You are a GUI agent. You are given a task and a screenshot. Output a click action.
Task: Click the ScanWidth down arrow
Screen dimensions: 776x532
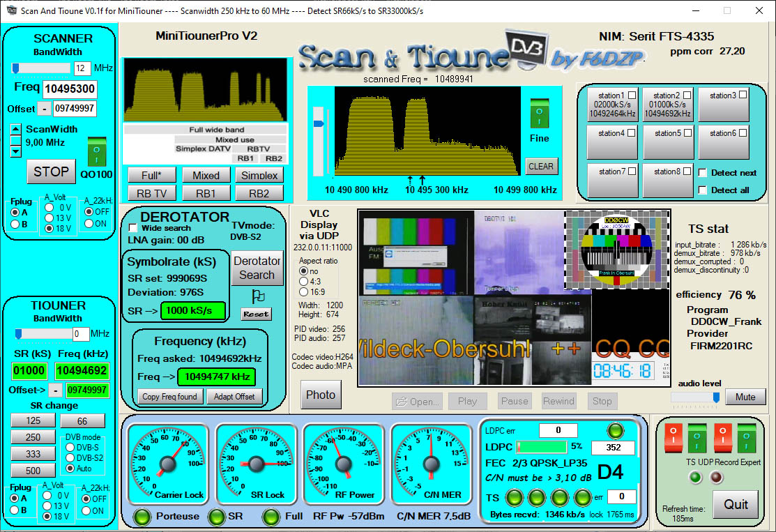point(16,151)
